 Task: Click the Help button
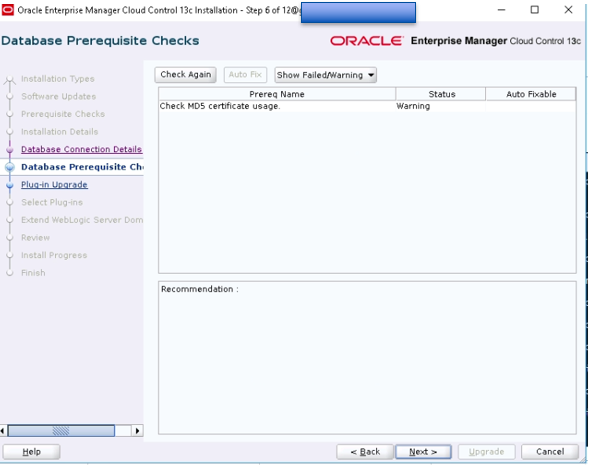[x=32, y=452]
